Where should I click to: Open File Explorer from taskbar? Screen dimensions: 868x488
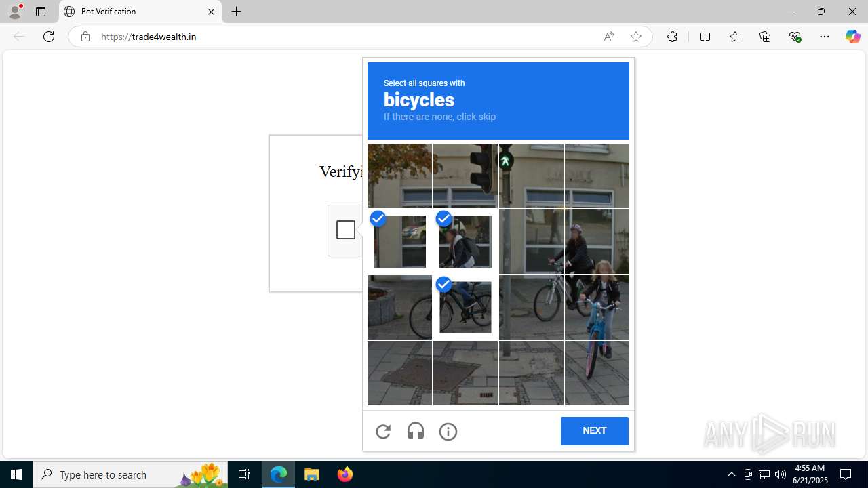pyautogui.click(x=312, y=474)
